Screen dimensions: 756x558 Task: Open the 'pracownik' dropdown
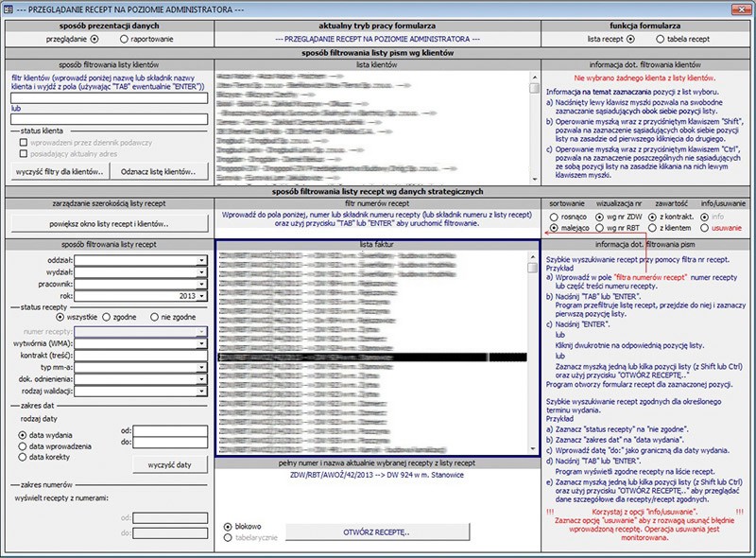point(202,285)
